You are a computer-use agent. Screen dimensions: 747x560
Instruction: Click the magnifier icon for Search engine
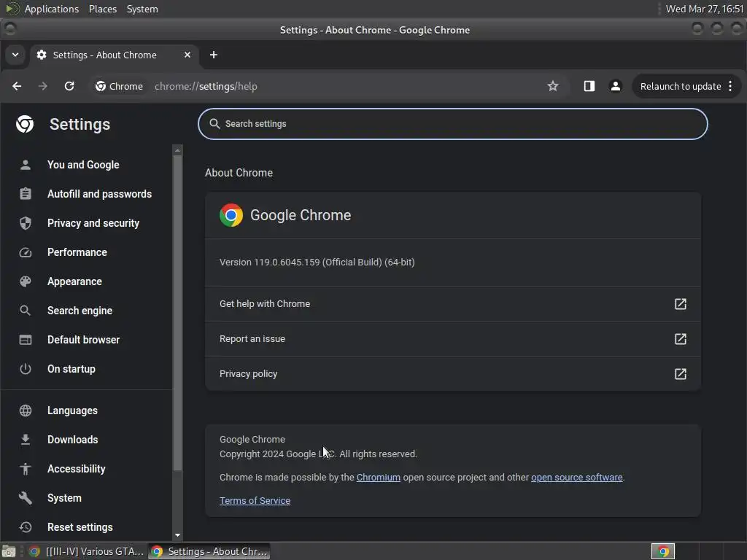[26, 311]
